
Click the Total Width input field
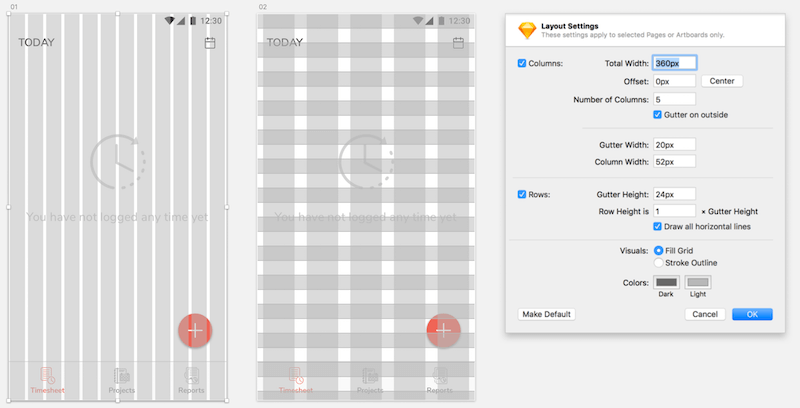(x=674, y=63)
